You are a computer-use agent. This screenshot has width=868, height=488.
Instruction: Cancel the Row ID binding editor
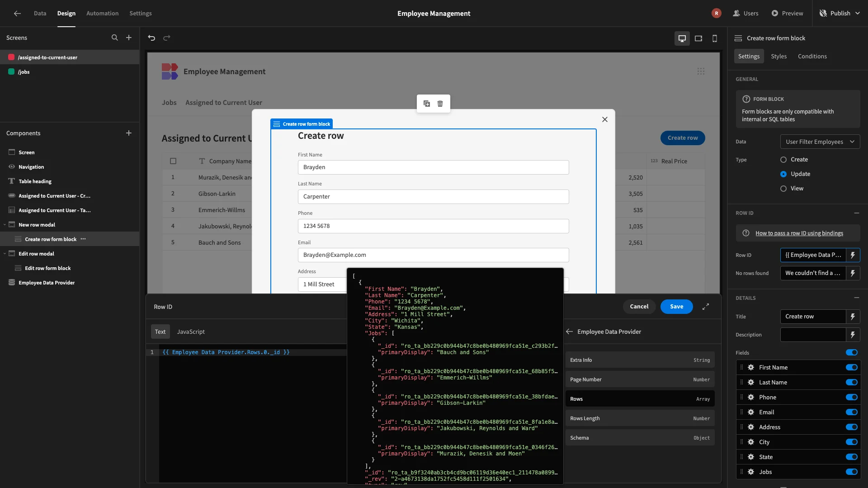tap(639, 307)
